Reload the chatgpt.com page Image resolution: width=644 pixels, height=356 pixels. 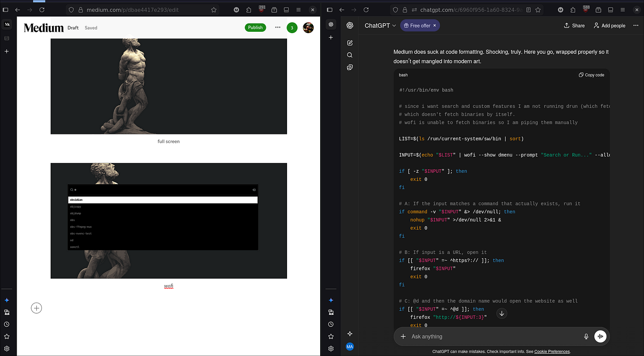point(366,10)
